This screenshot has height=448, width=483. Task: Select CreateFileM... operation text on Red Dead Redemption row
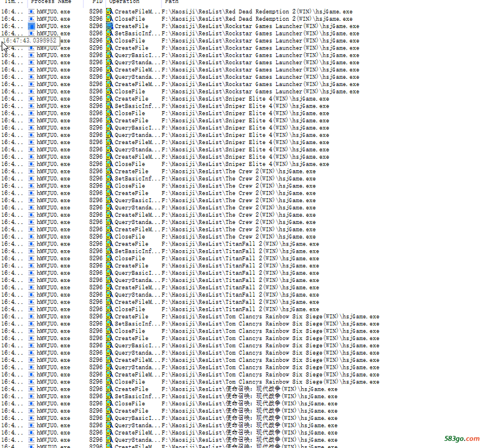[137, 12]
